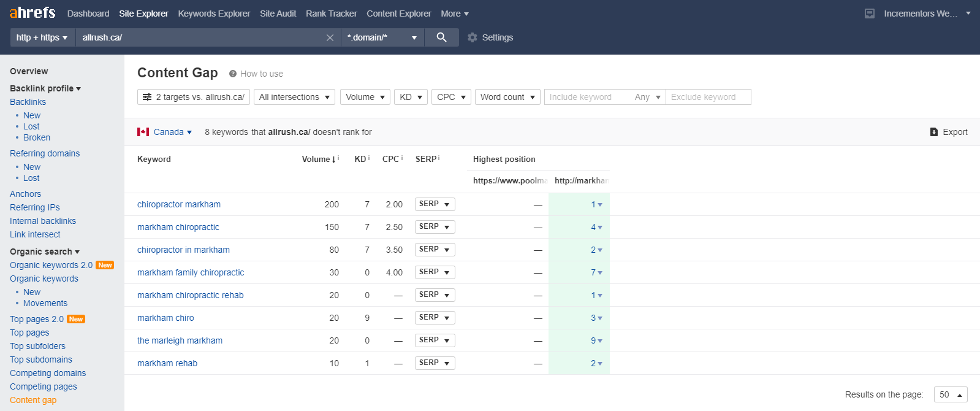Open the More menu

pyautogui.click(x=455, y=13)
